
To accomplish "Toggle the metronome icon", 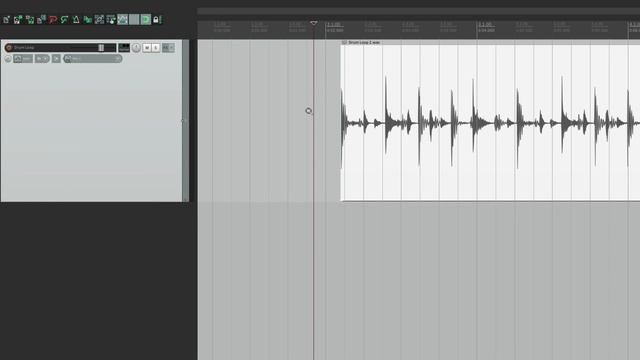I will [76, 19].
